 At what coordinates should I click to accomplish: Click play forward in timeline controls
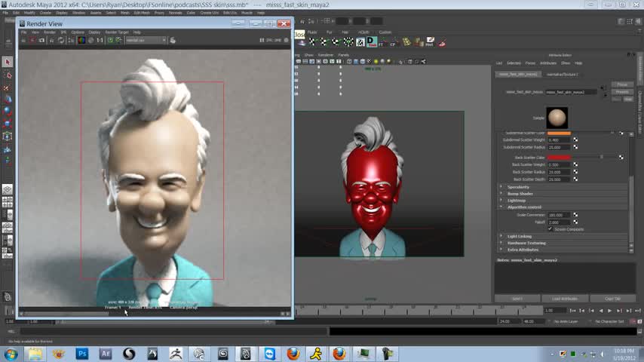[x=610, y=311]
